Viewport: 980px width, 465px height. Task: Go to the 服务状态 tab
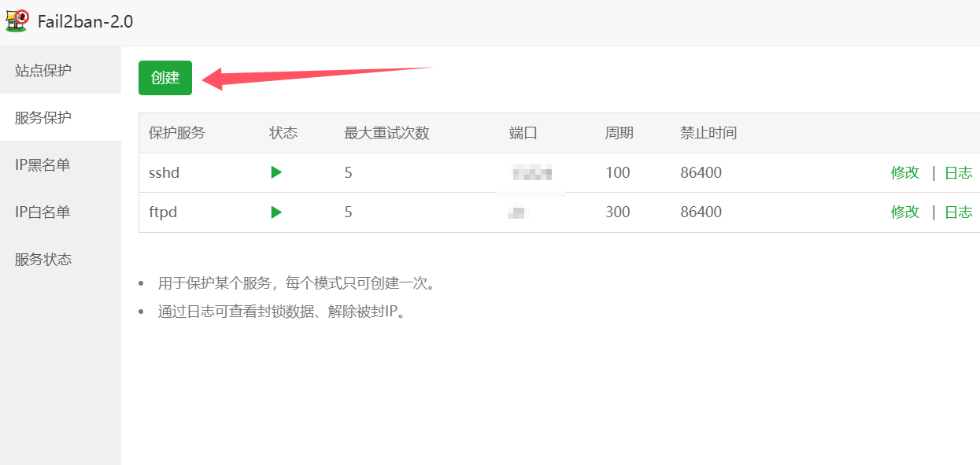coord(61,259)
